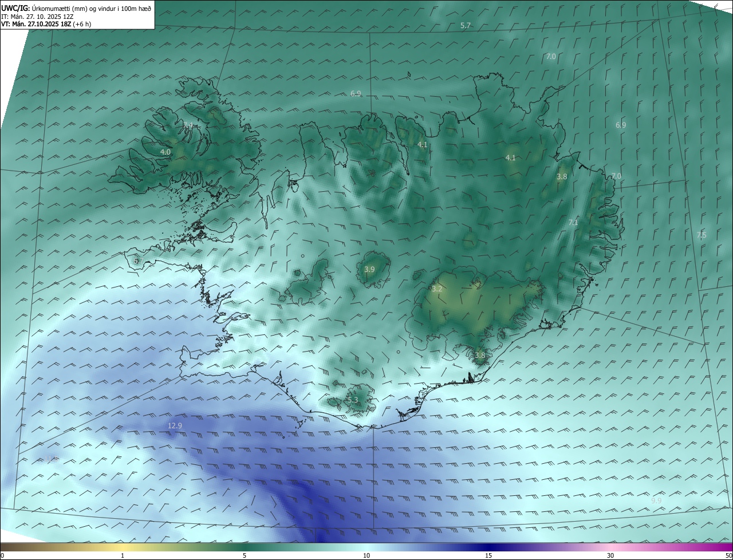Click the 3.9 value on Hofsjökull glacier
Viewport: 733px width, 560px height.
(369, 269)
